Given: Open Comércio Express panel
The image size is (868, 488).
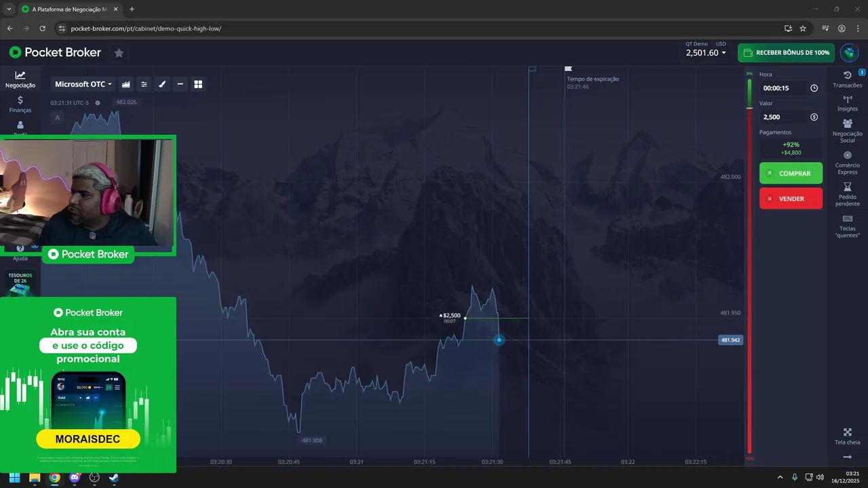Looking at the screenshot, I should coord(848,163).
